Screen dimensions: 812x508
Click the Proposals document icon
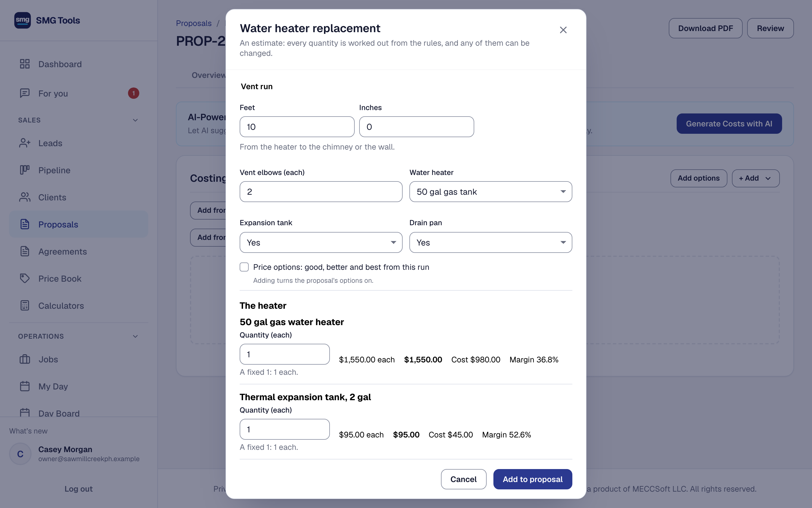[25, 224]
